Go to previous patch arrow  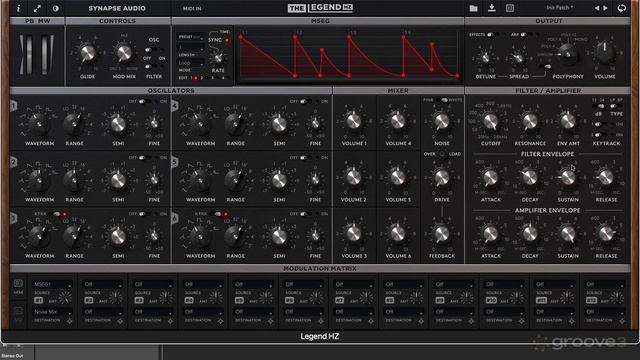coord(597,8)
